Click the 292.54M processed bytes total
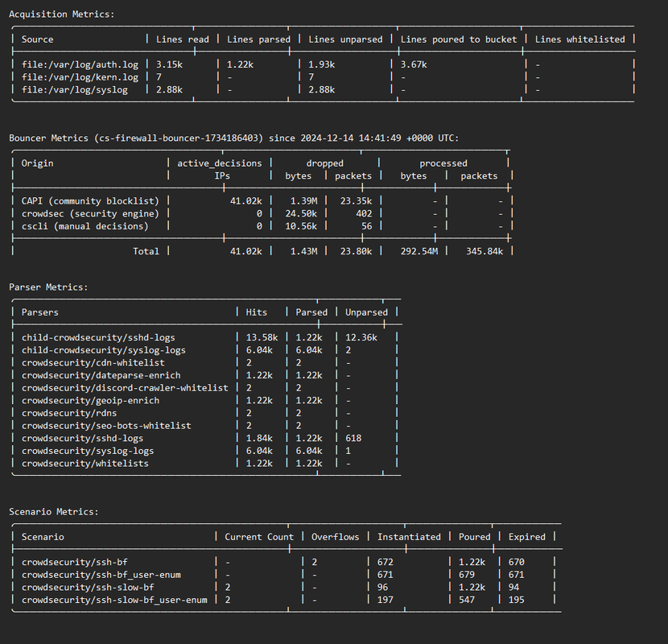 (419, 251)
